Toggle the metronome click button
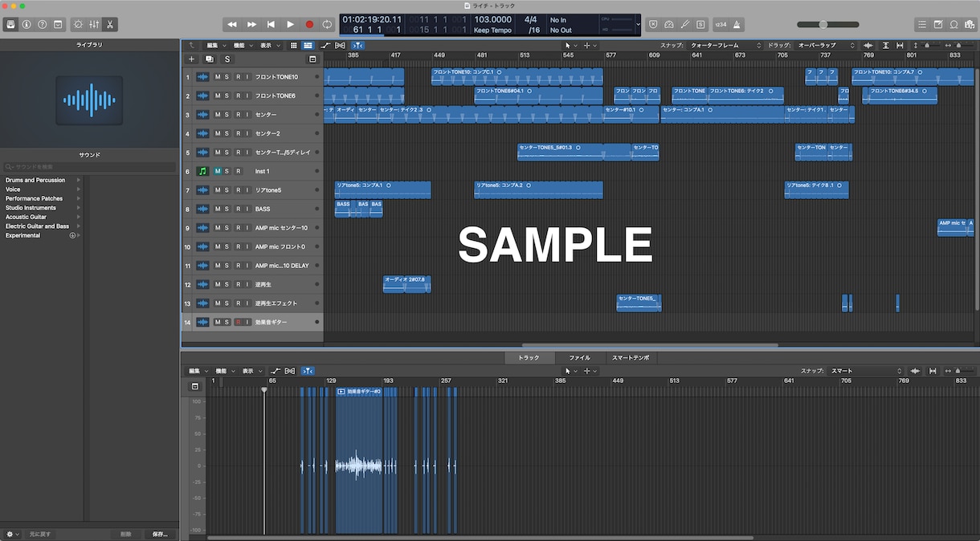The width and height of the screenshot is (980, 541). coord(737,24)
